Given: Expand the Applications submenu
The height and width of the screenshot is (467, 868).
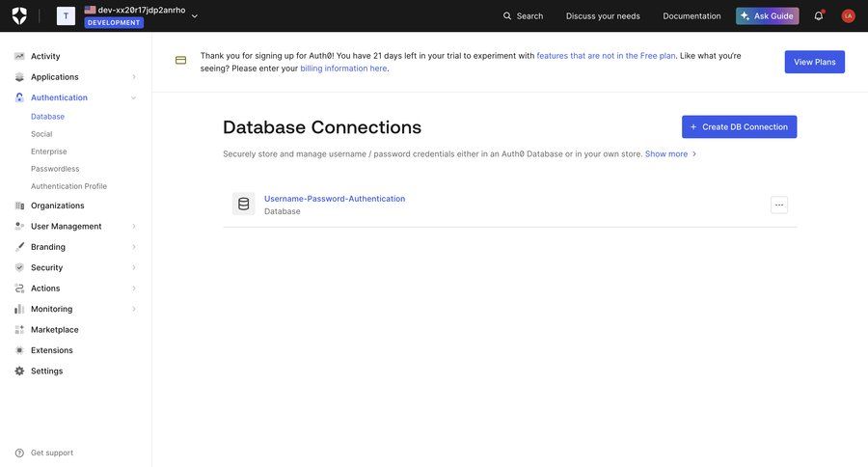Looking at the screenshot, I should [x=133, y=77].
